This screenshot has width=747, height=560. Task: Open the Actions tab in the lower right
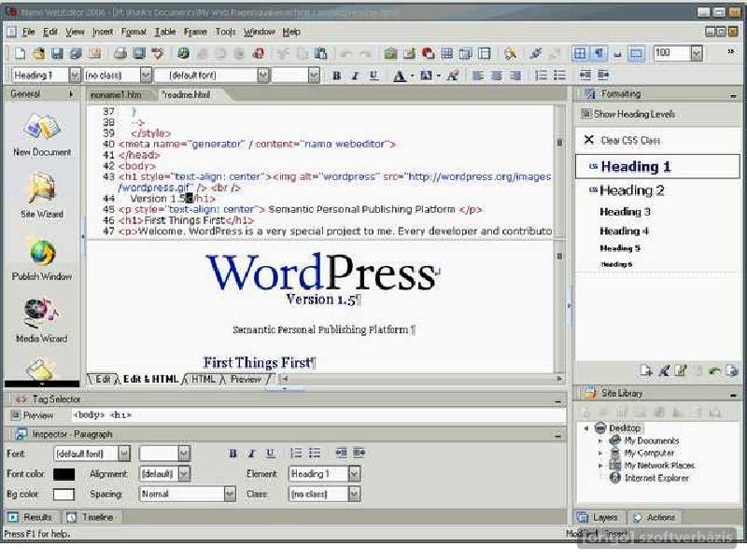655,517
